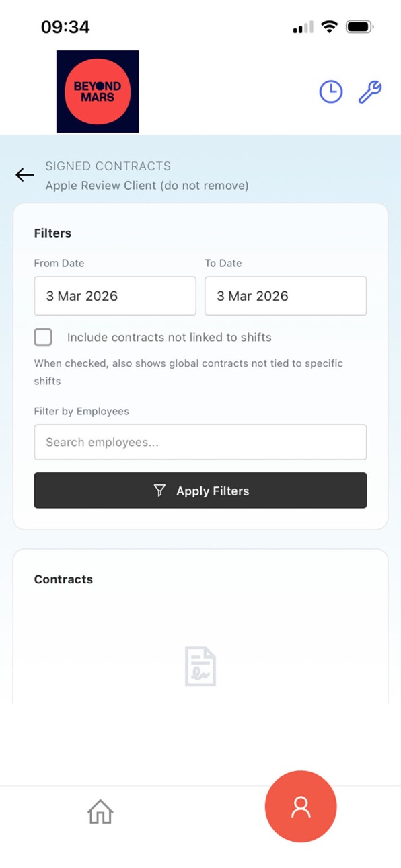Viewport: 401px width, 868px height.
Task: Go to the Home tab icon
Action: (100, 811)
